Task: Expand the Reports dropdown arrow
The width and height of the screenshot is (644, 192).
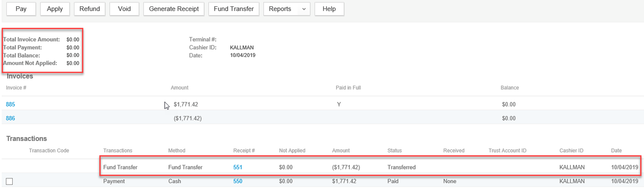Action: [x=304, y=9]
